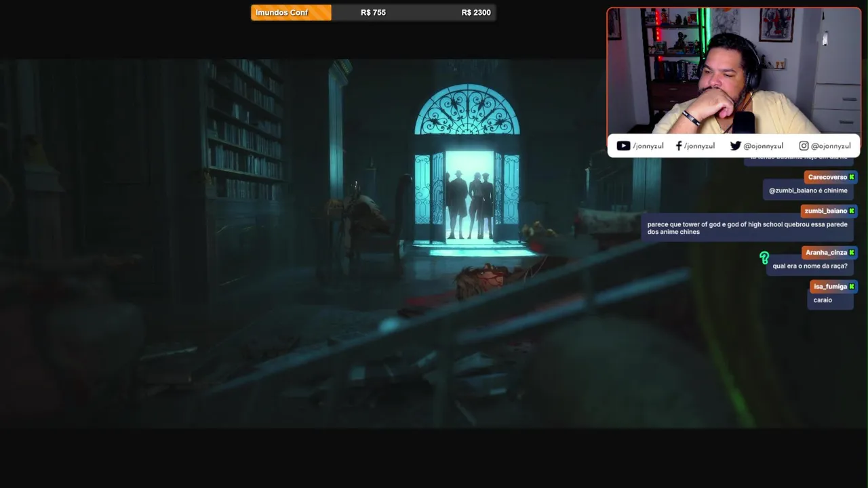
Task: Click the YouTube icon in the social bar
Action: pyautogui.click(x=623, y=146)
